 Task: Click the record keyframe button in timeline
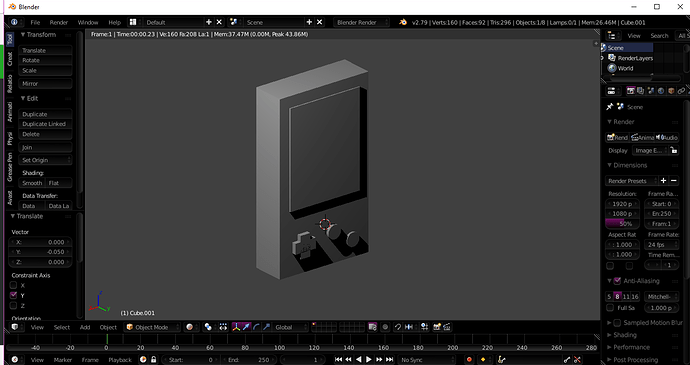[469, 360]
